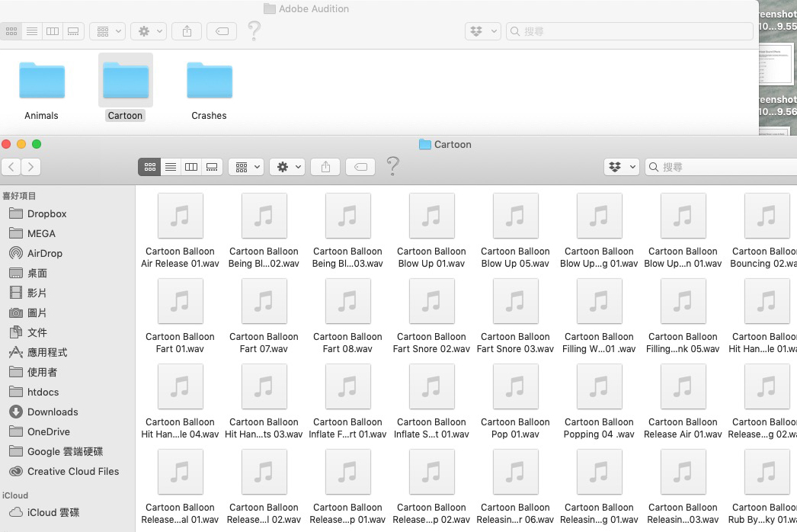Open the gear action menu in Cartoon window
Viewport: 797px width, 532px height.
(287, 167)
